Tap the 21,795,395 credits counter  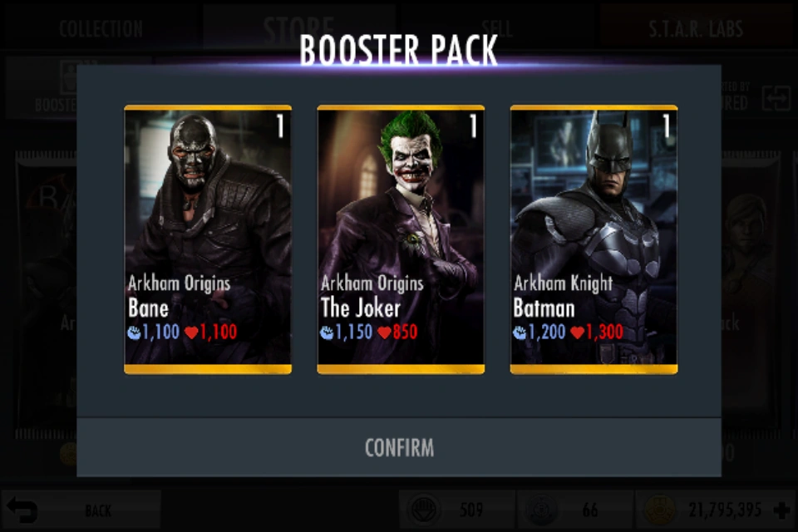[x=725, y=510]
